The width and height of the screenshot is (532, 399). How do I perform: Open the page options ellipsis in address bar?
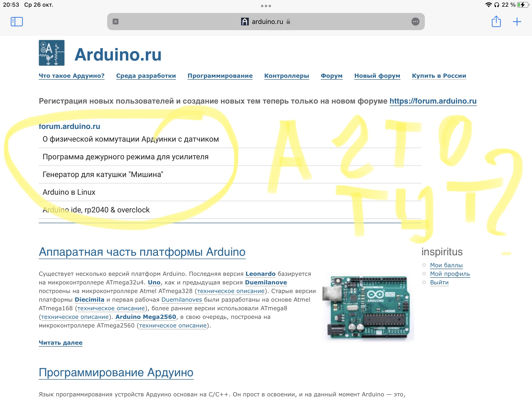(415, 22)
